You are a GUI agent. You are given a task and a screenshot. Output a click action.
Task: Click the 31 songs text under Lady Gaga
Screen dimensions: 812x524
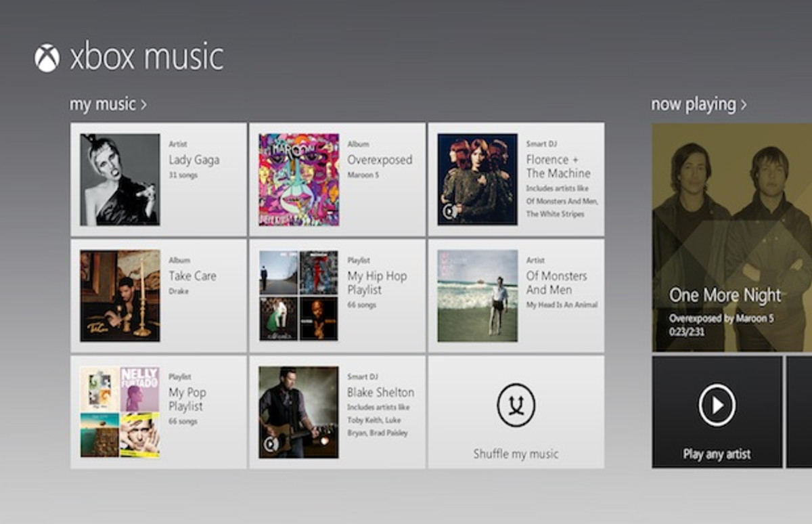pyautogui.click(x=182, y=175)
